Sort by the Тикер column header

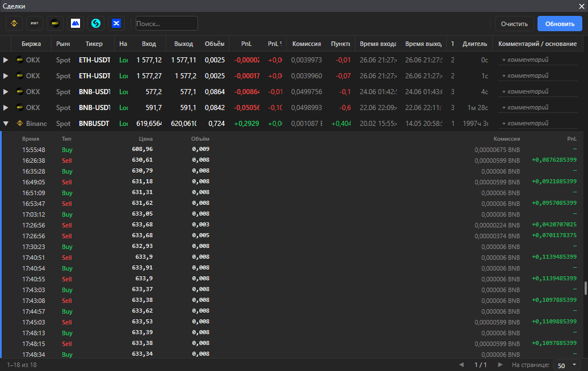click(x=94, y=44)
